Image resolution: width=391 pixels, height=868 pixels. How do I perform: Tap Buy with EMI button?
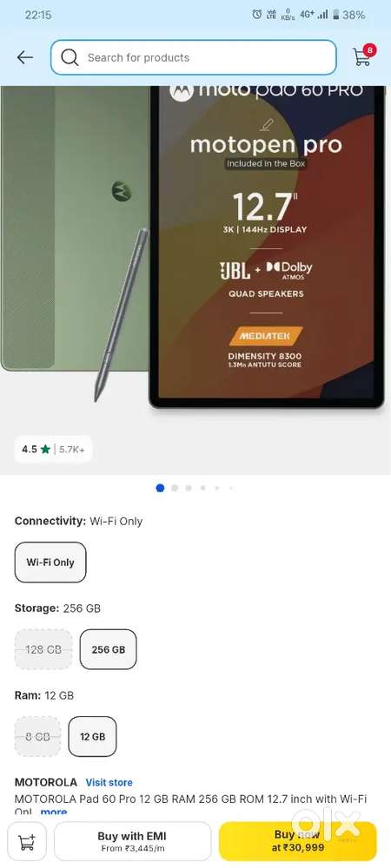click(132, 841)
